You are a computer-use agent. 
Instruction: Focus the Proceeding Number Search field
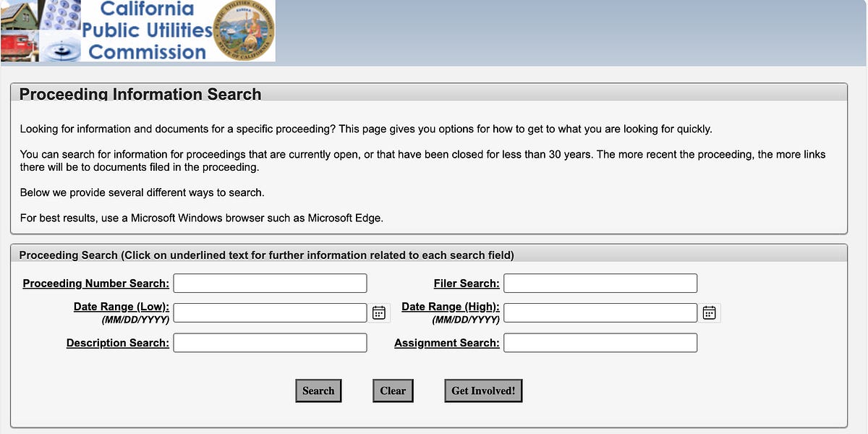pos(271,283)
